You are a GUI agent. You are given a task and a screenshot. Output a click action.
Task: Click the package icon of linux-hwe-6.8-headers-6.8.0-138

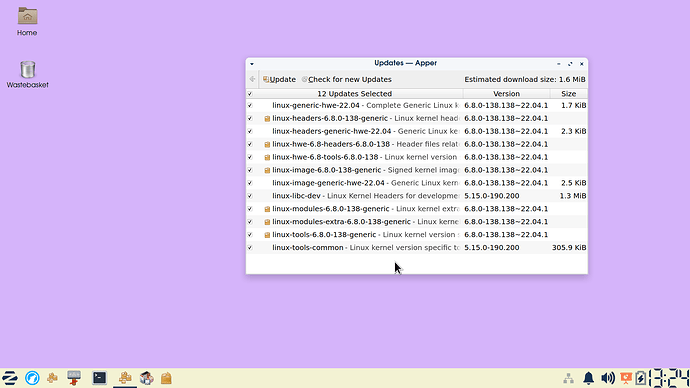[267, 144]
